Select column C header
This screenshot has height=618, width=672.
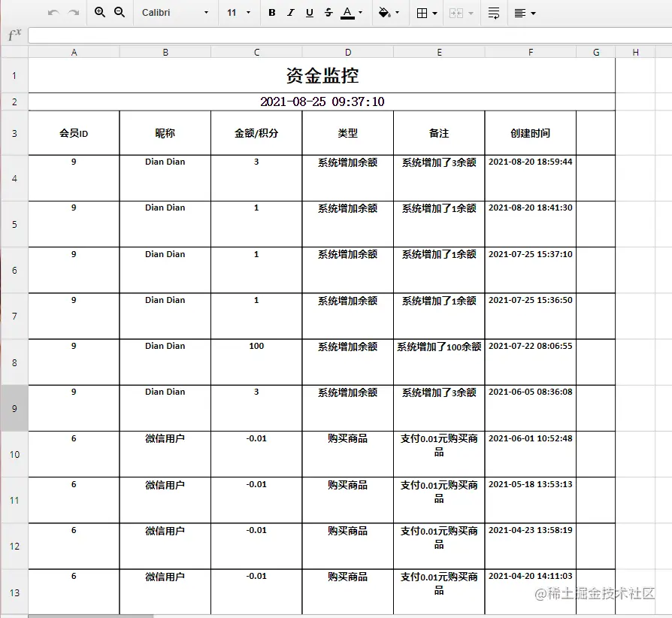tap(256, 53)
